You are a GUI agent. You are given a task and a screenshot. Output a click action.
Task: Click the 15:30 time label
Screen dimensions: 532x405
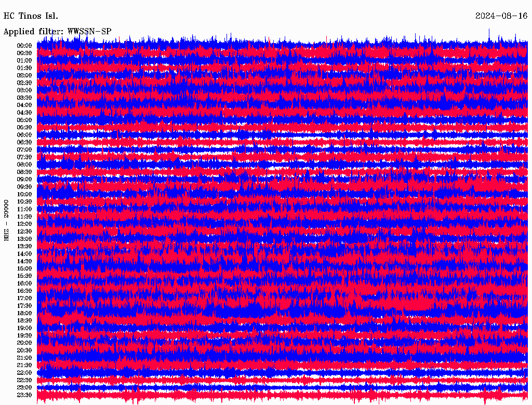click(24, 276)
